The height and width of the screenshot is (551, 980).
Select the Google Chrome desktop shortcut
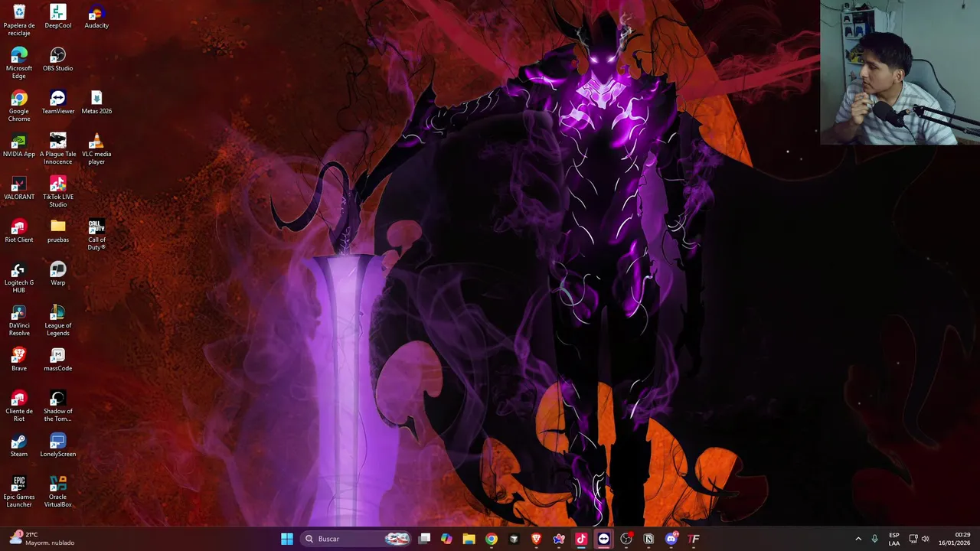tap(19, 106)
